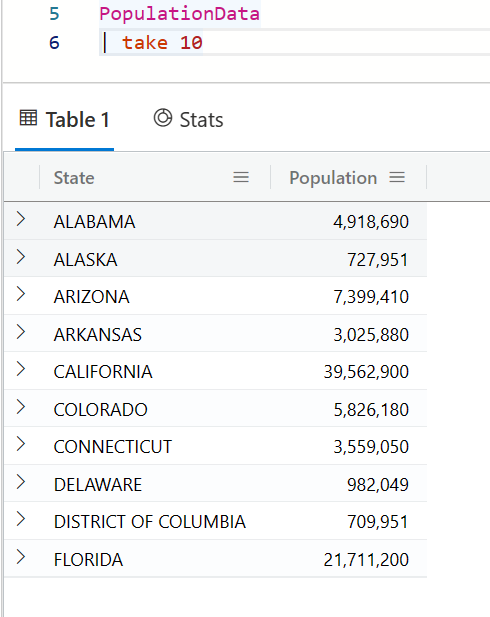490x617 pixels.
Task: Click population value 3,025,880
Action: [x=371, y=335]
